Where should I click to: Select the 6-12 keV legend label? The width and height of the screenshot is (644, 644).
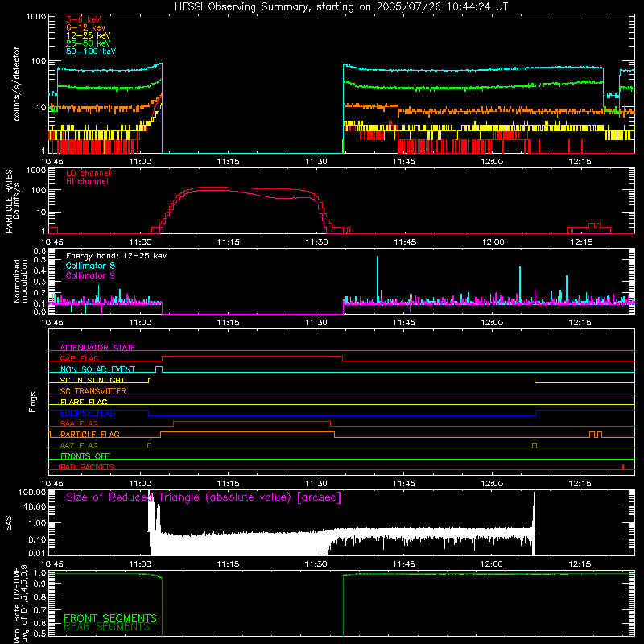[86, 27]
